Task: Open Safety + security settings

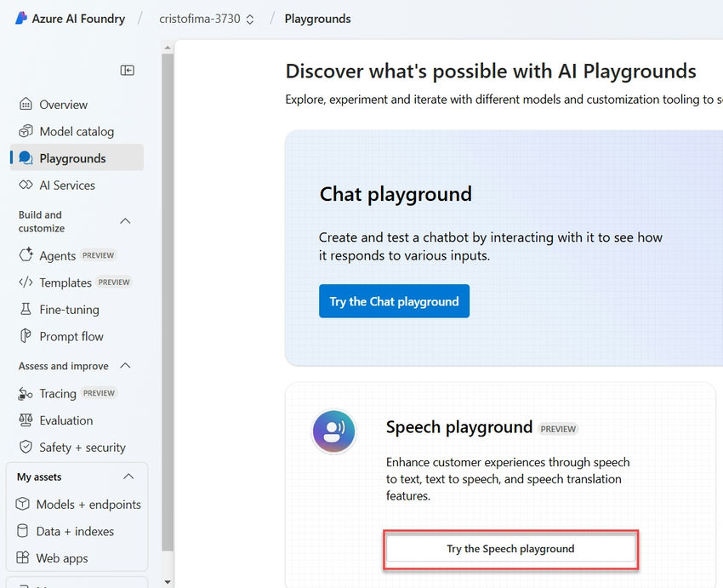Action: pyautogui.click(x=77, y=447)
